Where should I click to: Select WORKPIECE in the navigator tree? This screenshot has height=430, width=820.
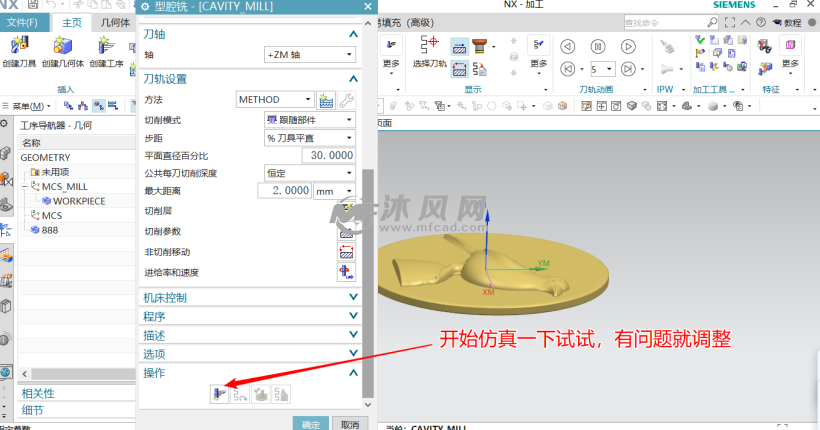click(x=79, y=201)
